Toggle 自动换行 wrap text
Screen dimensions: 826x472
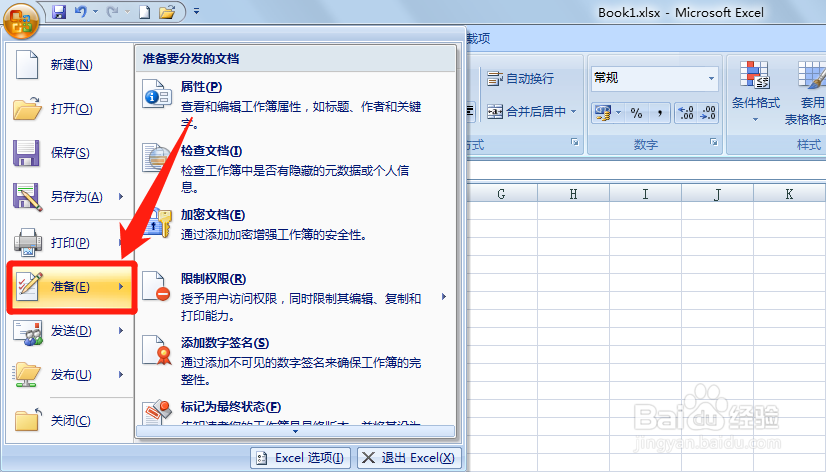pyautogui.click(x=520, y=78)
